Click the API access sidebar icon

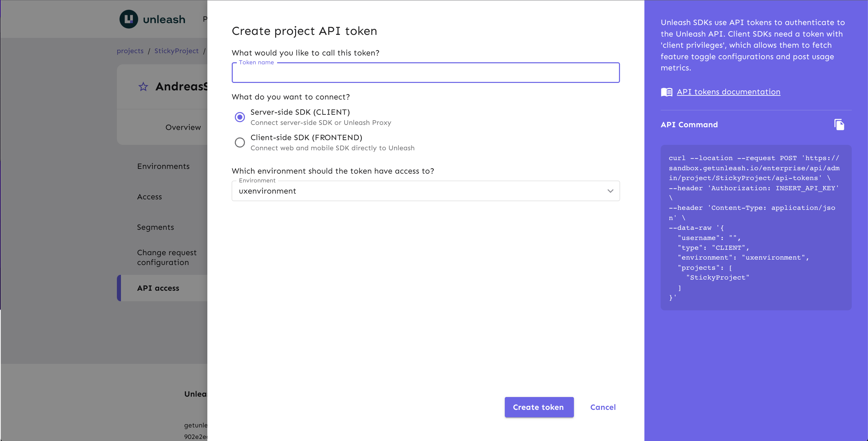pos(158,287)
